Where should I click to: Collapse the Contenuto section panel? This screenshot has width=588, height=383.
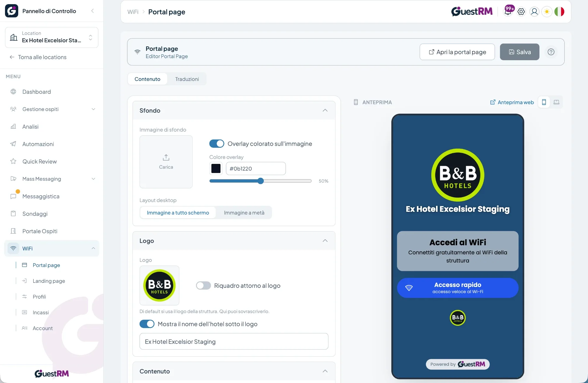325,371
